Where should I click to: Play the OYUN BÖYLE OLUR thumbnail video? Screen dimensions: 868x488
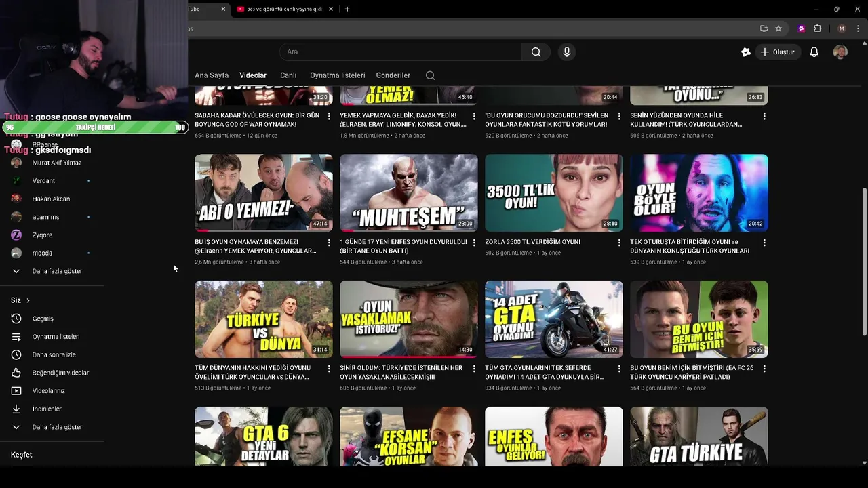click(x=699, y=192)
